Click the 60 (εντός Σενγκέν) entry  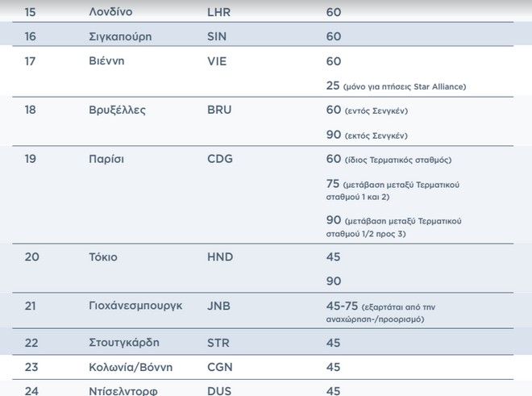click(367, 110)
